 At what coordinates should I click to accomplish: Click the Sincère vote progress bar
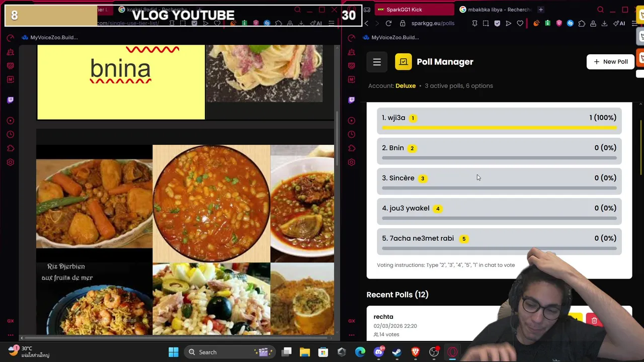(499, 188)
